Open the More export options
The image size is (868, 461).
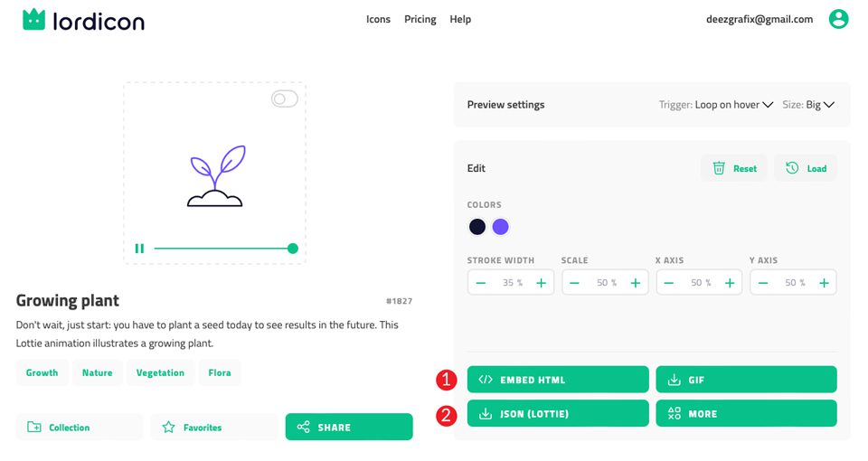coord(746,413)
